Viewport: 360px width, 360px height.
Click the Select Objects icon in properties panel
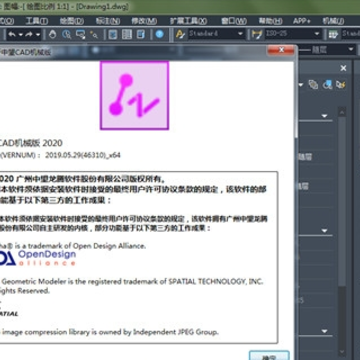(x=327, y=84)
